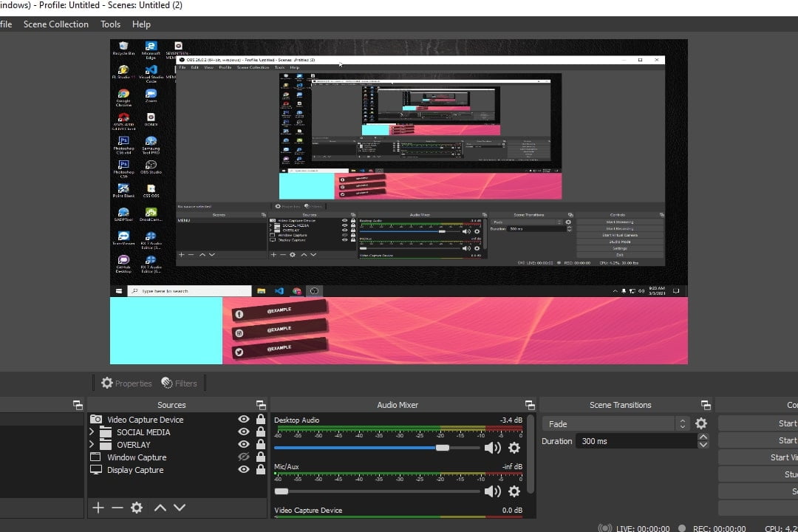Click the Audio Mixer scrollbar

click(531, 454)
